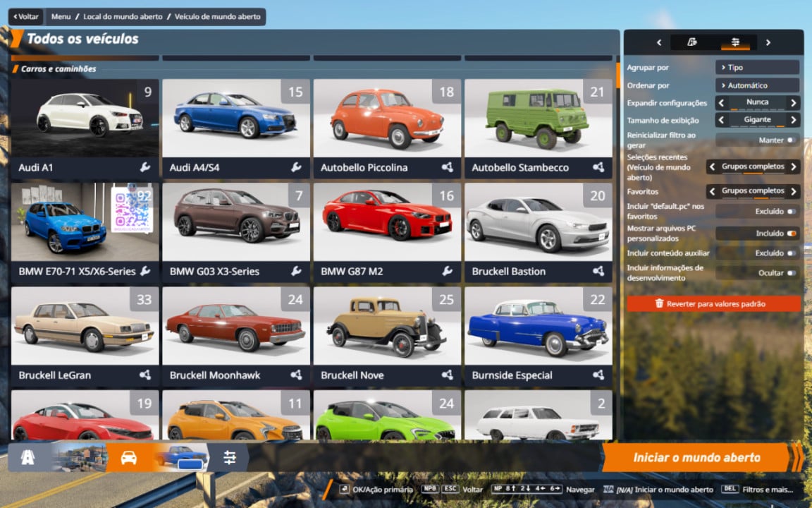Click Veículo de mundo aberto breadcrumb

pos(218,17)
